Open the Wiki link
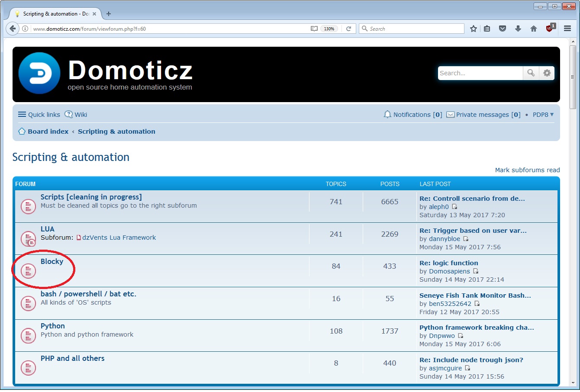The image size is (580, 392). (76, 115)
